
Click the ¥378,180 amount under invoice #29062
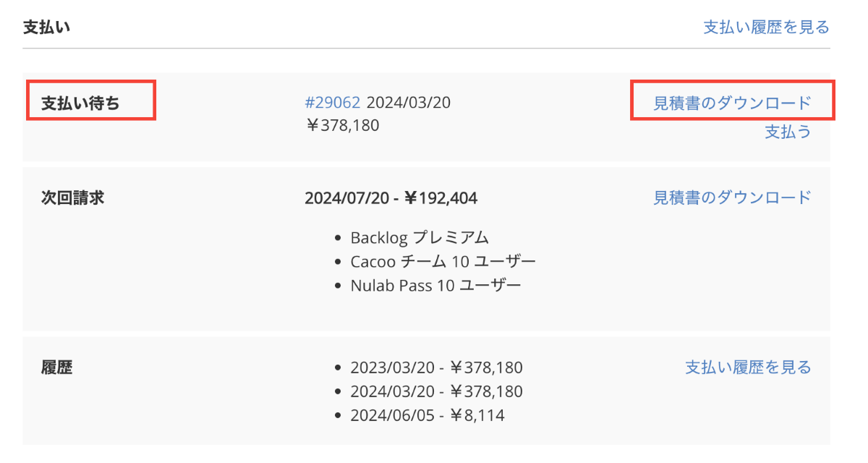(342, 126)
